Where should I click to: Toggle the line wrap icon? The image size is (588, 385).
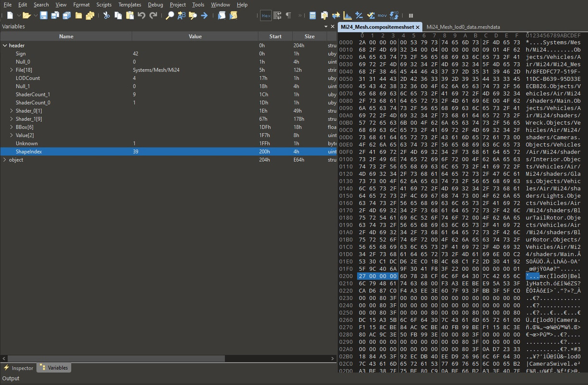[x=277, y=15]
